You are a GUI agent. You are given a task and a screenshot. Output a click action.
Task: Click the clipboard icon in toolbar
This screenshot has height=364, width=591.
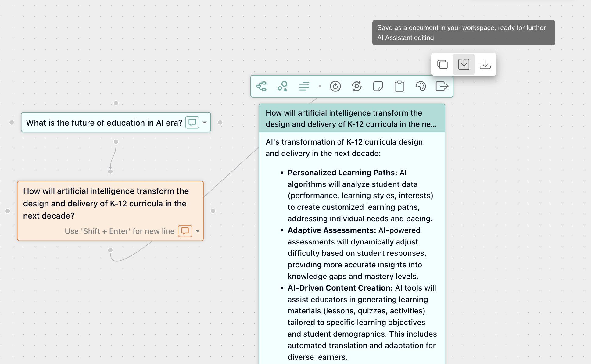coord(399,86)
